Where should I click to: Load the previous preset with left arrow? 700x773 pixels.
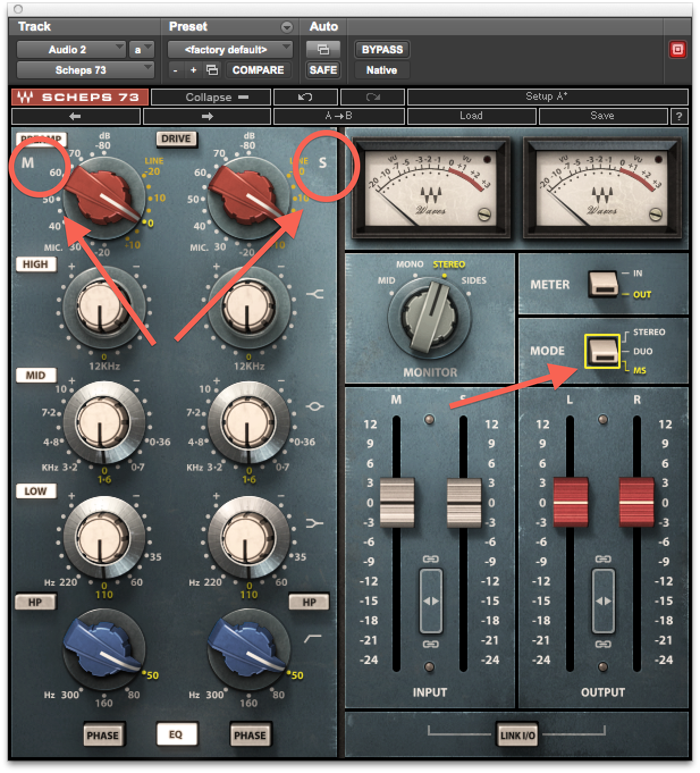75,116
